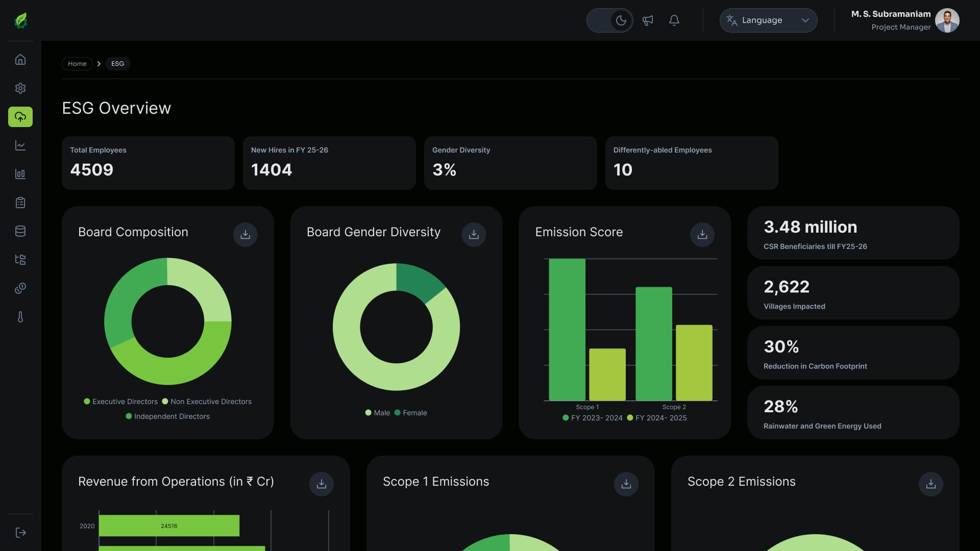Open the database sidebar icon

20,231
